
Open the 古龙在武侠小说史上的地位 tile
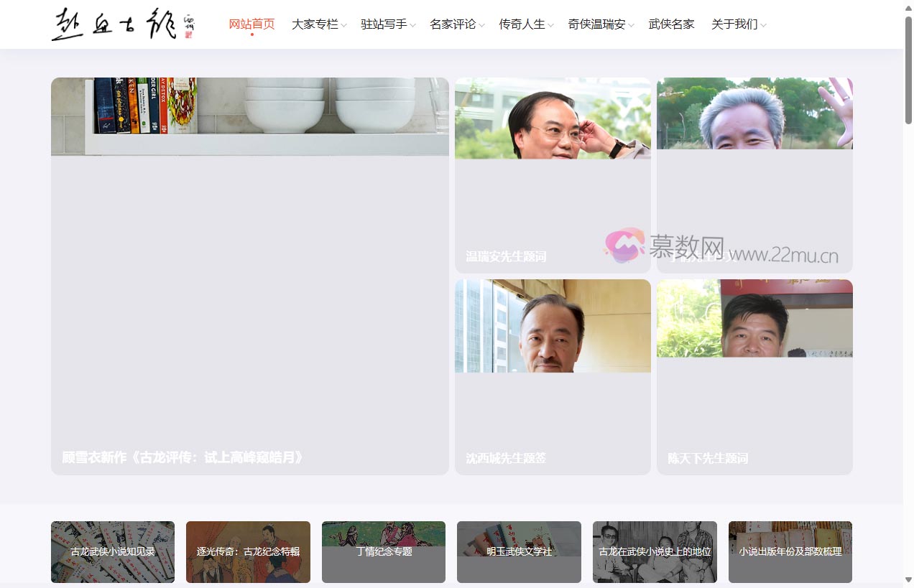coord(655,552)
